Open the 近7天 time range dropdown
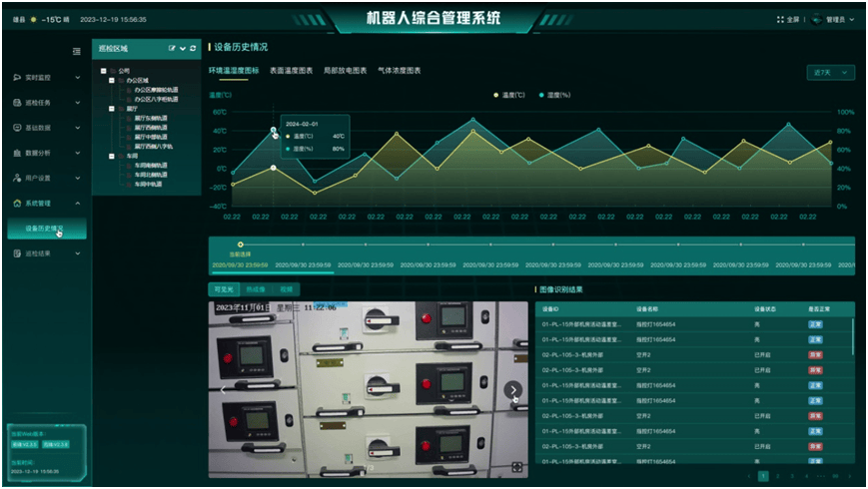This screenshot has height=489, width=868. pyautogui.click(x=831, y=72)
